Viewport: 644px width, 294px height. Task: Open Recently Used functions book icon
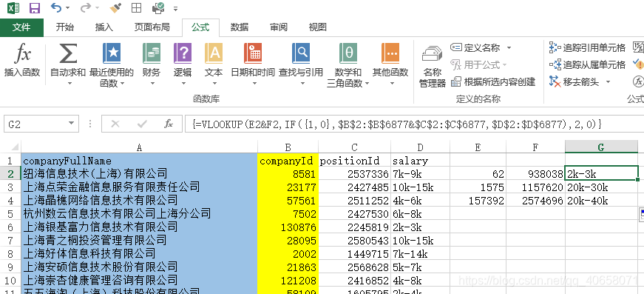tap(112, 53)
